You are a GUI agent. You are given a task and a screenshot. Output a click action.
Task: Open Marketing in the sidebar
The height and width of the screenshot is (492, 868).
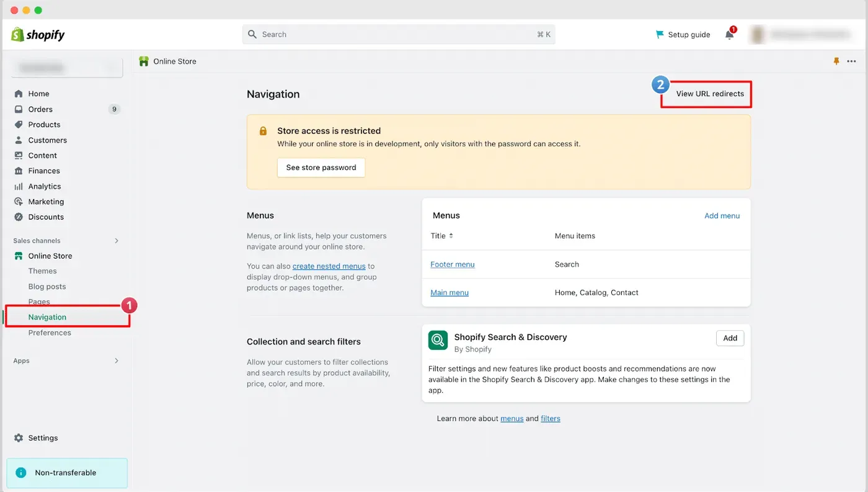[x=46, y=202]
